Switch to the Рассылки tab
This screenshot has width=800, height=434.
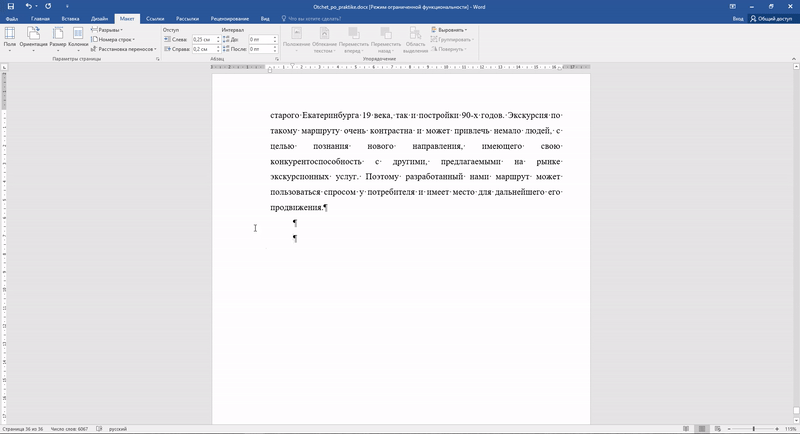[x=187, y=19]
